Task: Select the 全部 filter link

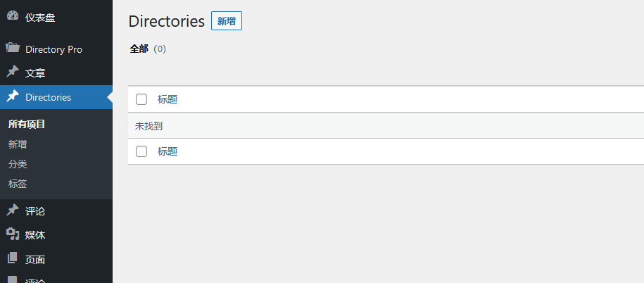Action: coord(139,49)
